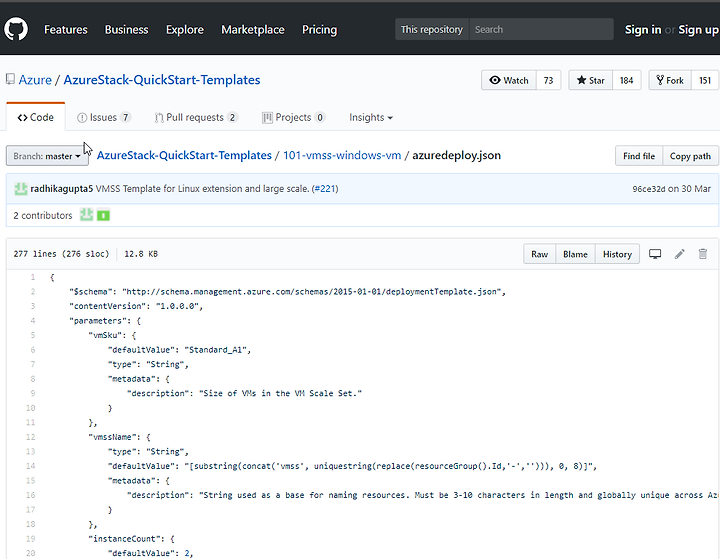
Task: Open the first contributor avatar
Action: tap(86, 215)
